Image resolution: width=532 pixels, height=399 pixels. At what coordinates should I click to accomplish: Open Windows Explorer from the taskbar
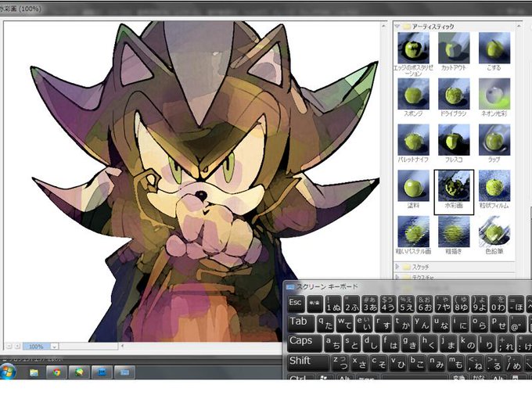coord(34,372)
